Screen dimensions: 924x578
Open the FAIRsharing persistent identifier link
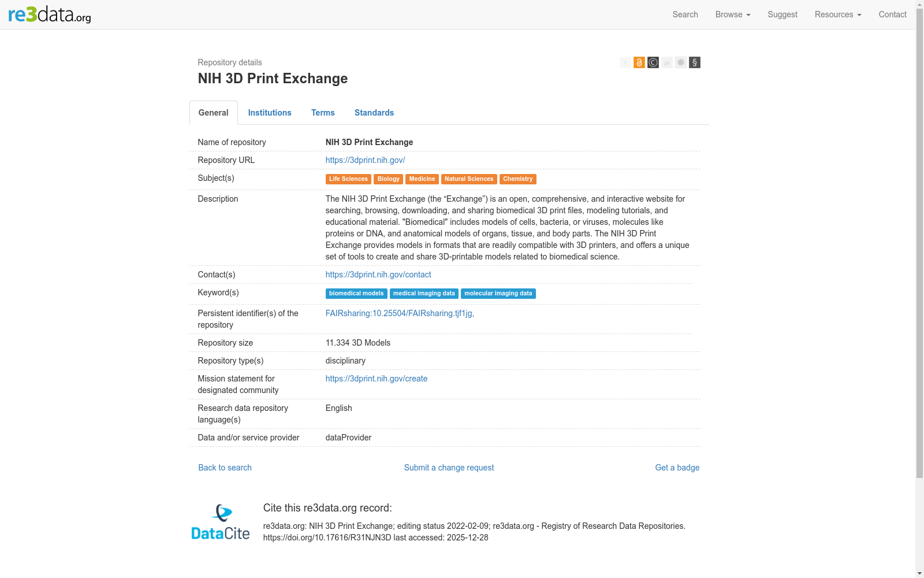400,313
